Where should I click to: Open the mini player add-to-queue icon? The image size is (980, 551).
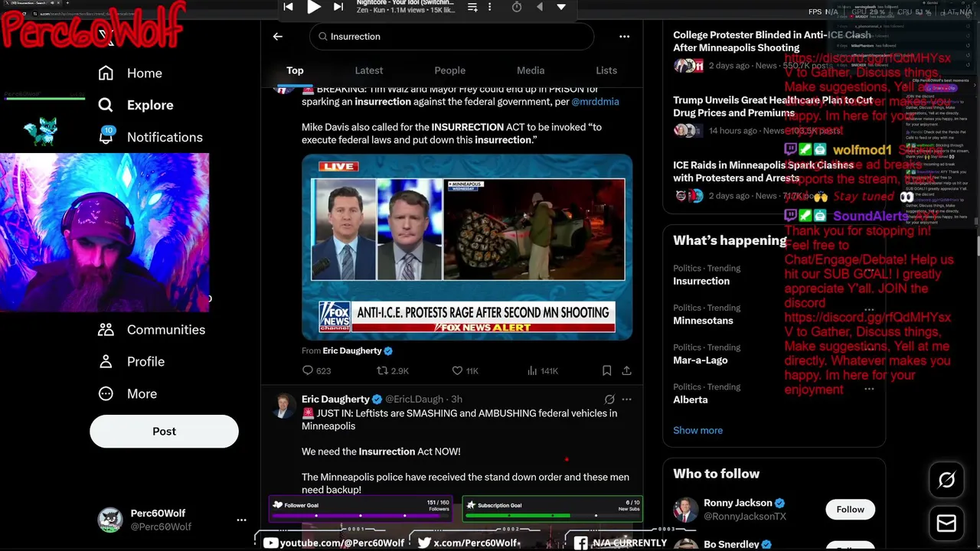point(472,7)
